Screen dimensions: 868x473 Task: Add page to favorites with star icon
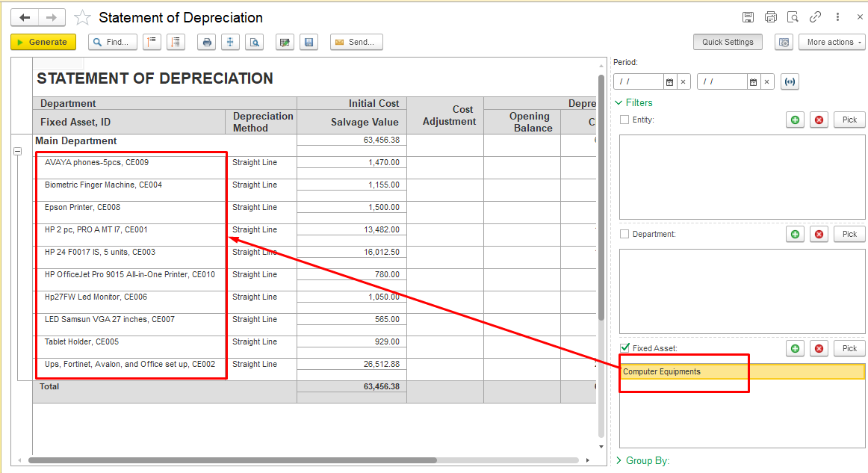[x=82, y=18]
